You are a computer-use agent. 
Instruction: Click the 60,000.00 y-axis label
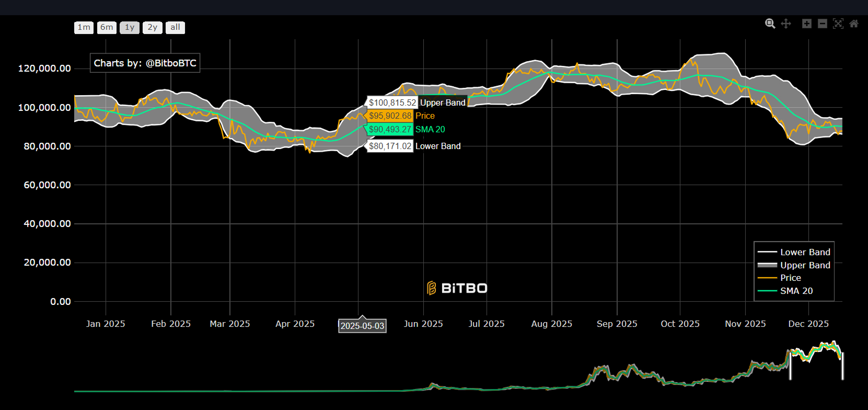pos(47,185)
